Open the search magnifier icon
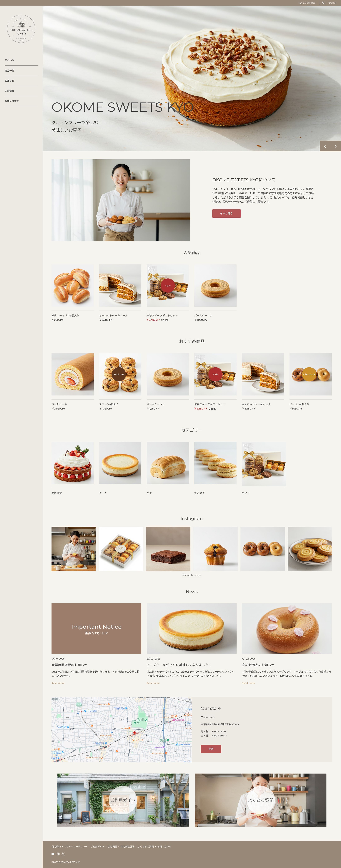 [x=324, y=3]
